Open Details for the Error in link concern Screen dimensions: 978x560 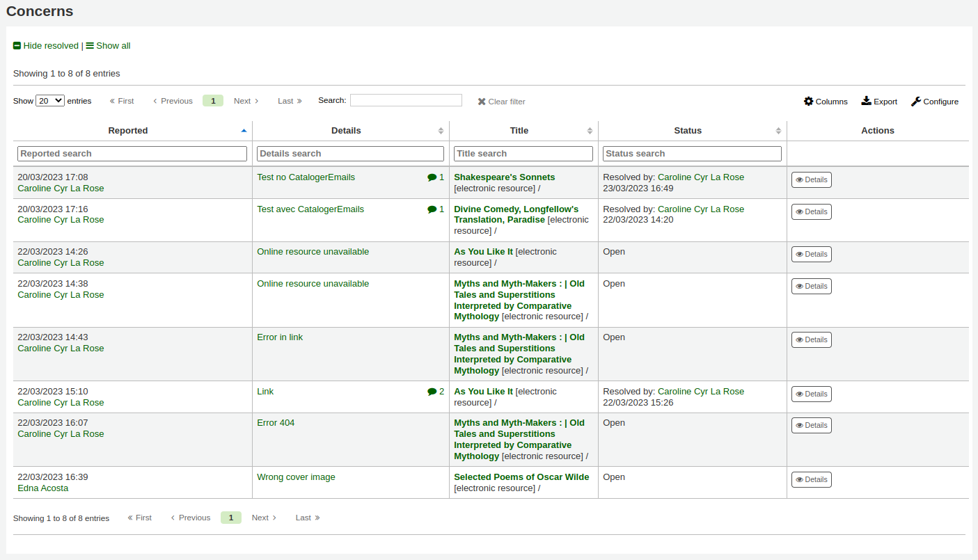pyautogui.click(x=812, y=340)
